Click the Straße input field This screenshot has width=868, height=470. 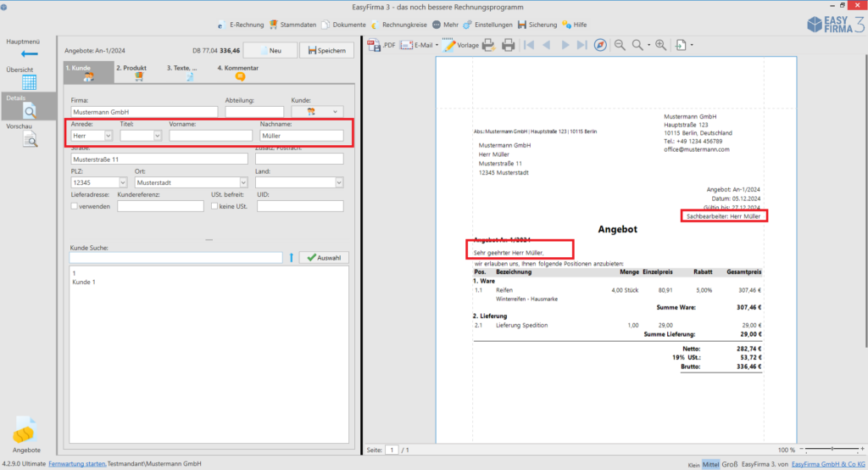(x=159, y=159)
